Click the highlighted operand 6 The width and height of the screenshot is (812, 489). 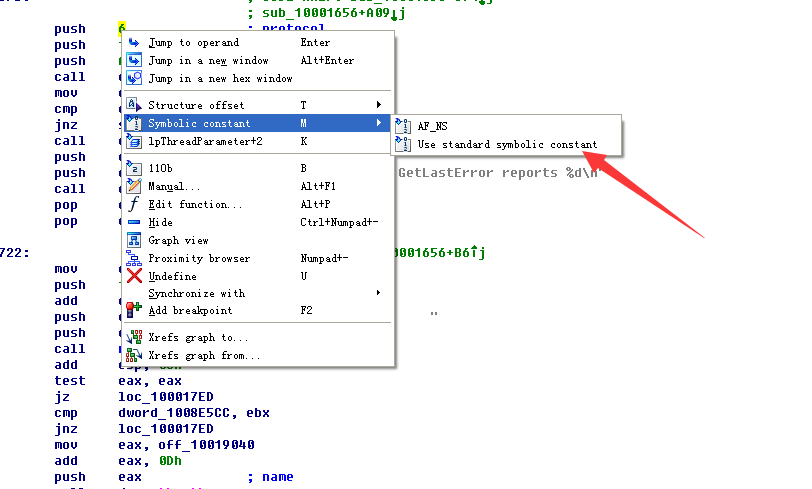click(122, 28)
